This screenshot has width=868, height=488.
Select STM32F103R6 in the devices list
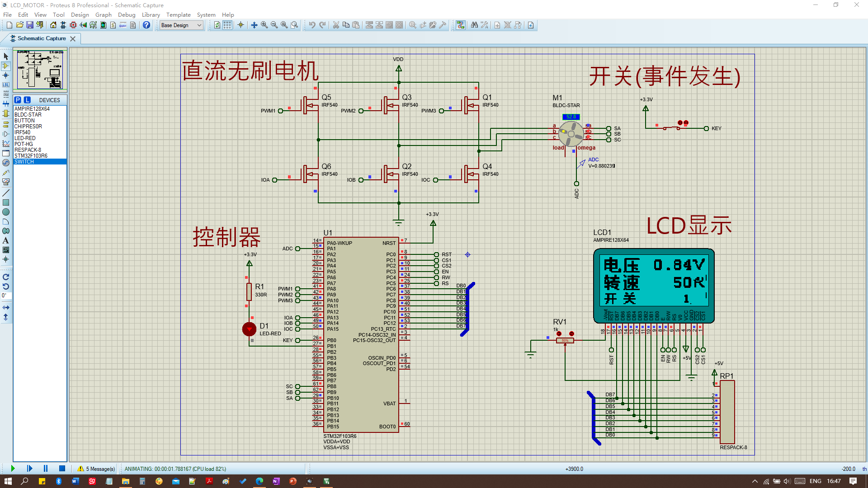coord(31,156)
